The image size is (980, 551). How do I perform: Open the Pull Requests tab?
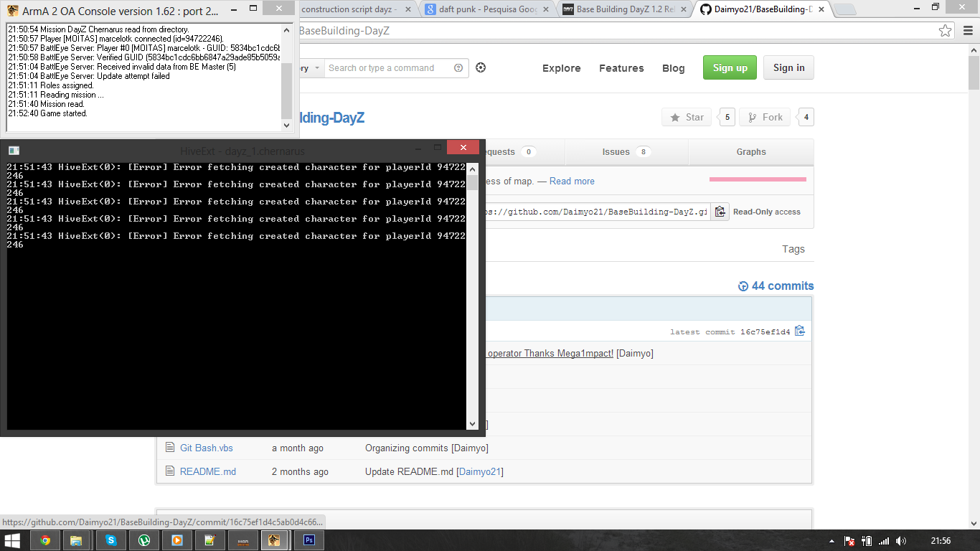pos(525,152)
